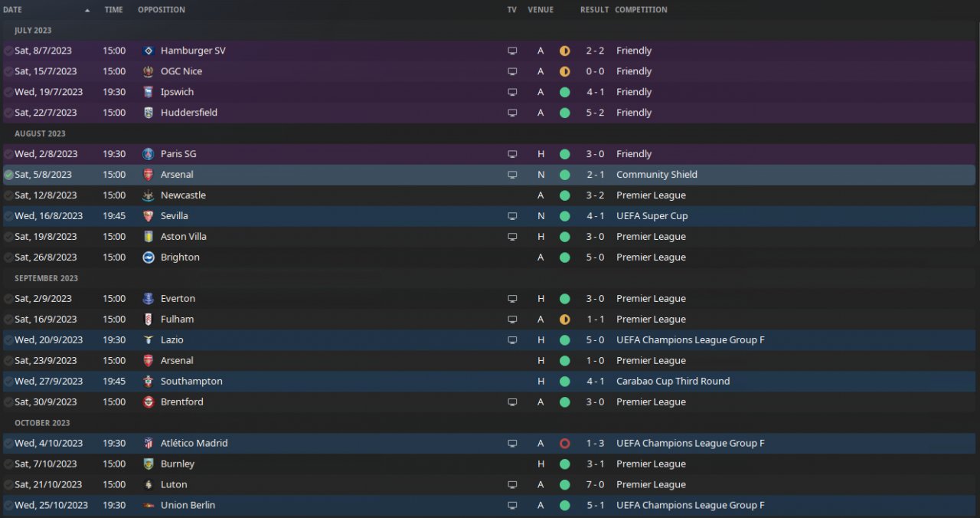Toggle the checkmark beside Sat, 8/7/2023 fixture
The height and width of the screenshot is (518, 980).
pyautogui.click(x=8, y=51)
